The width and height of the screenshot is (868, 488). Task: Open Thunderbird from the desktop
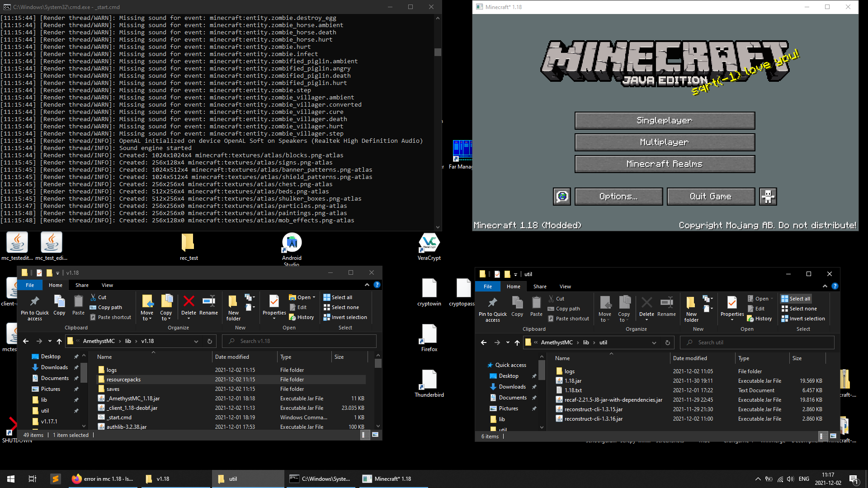(x=429, y=380)
